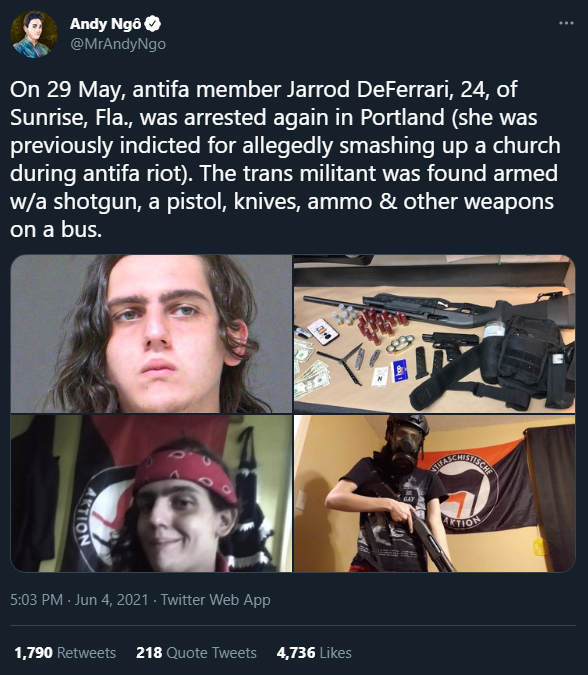
Task: Click the blue verified checkmark badge
Action: coord(152,24)
